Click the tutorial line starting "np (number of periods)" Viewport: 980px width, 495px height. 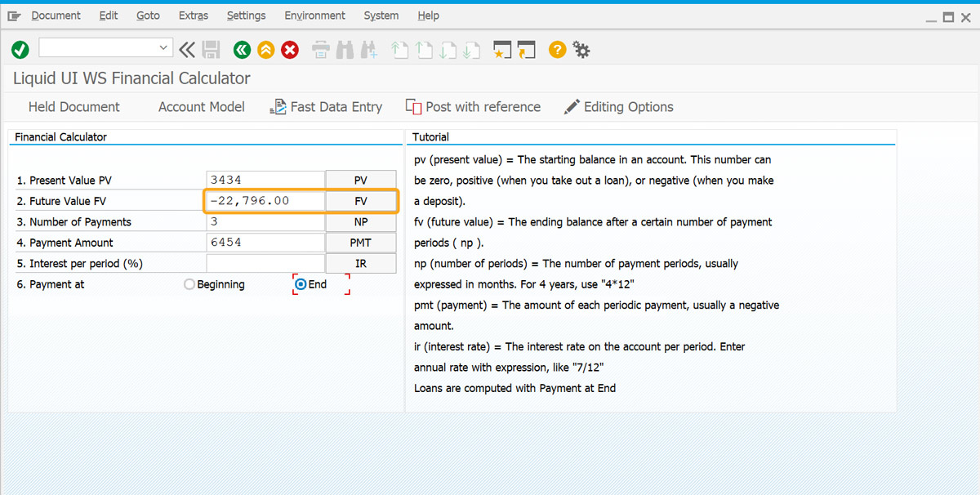click(x=576, y=264)
